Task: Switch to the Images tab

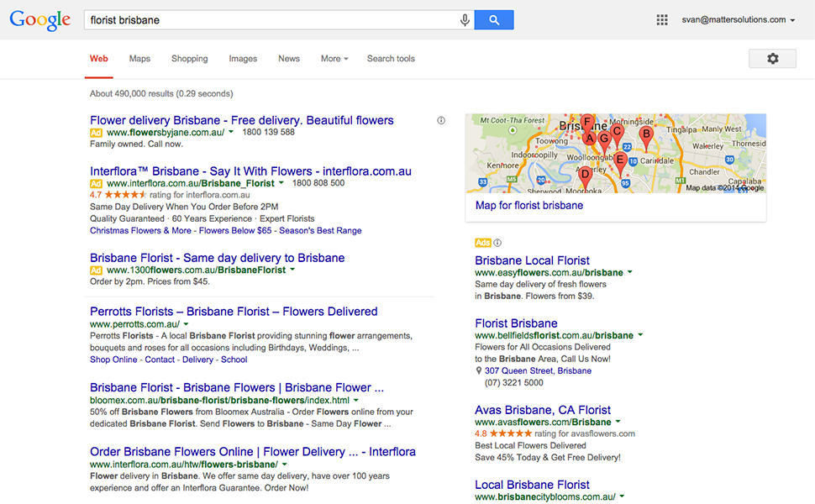Action: (x=243, y=59)
